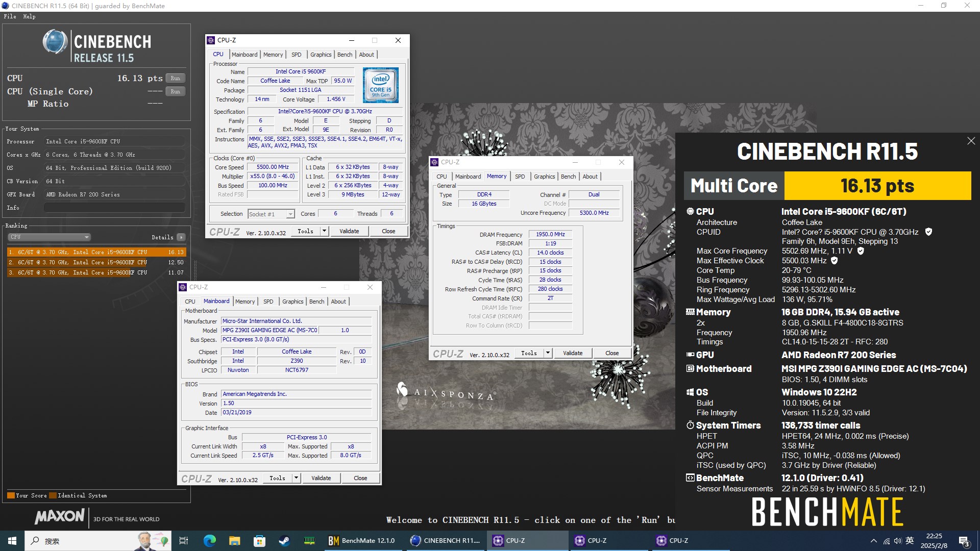Switch to Memory tab in CPU-Z CPU window
Image resolution: width=980 pixels, height=551 pixels.
point(273,55)
